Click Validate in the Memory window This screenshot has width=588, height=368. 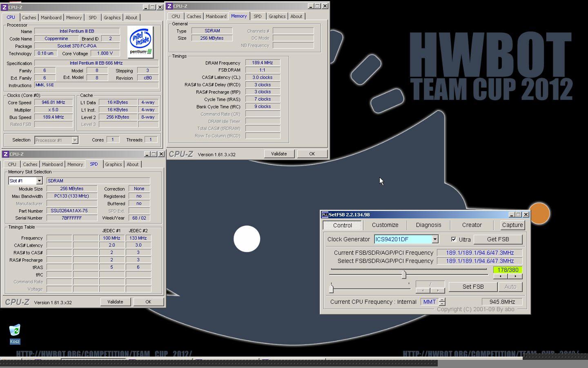[279, 154]
